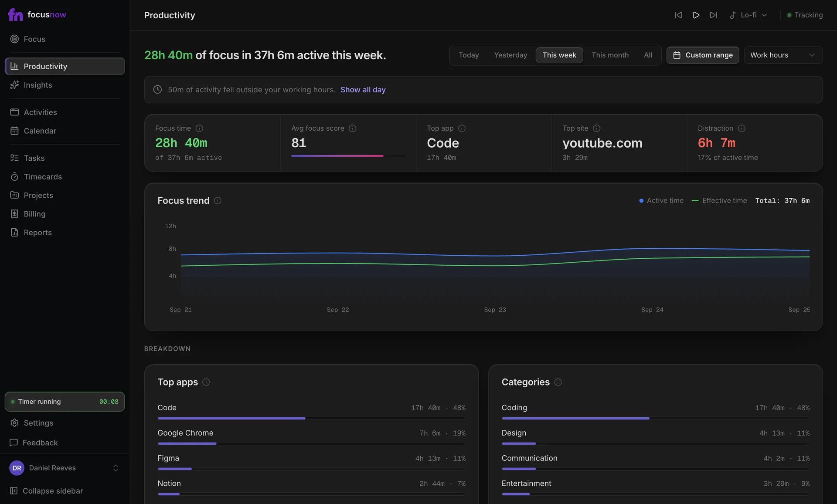Show info for Avg focus score
This screenshot has width=837, height=504.
[353, 129]
